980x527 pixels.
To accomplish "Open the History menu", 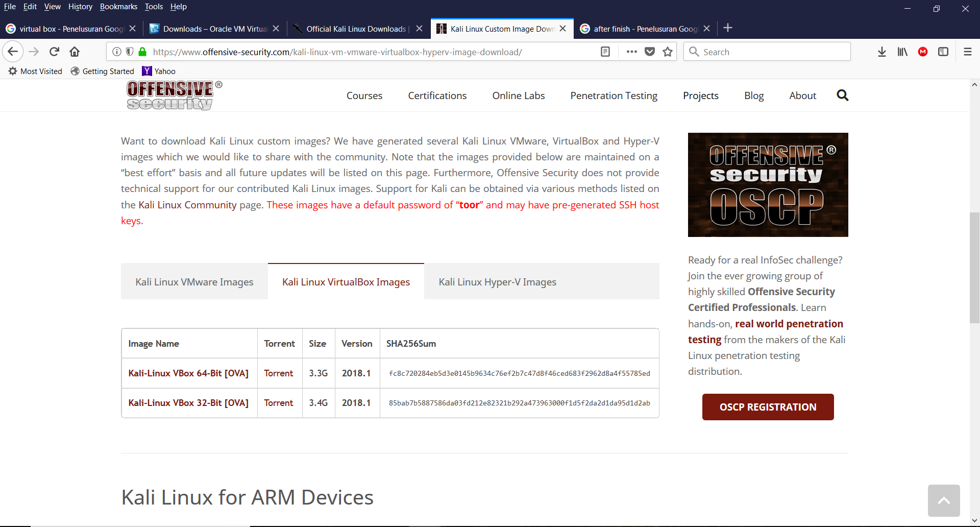I will click(80, 7).
